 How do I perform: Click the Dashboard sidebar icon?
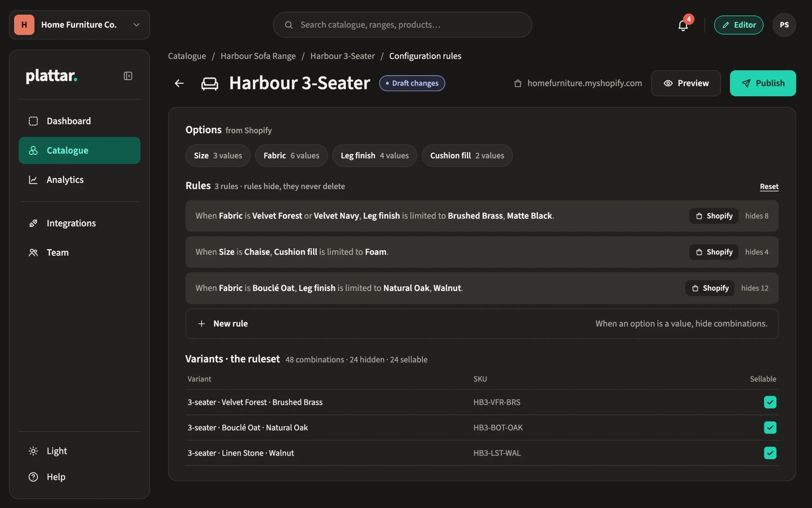(x=33, y=121)
